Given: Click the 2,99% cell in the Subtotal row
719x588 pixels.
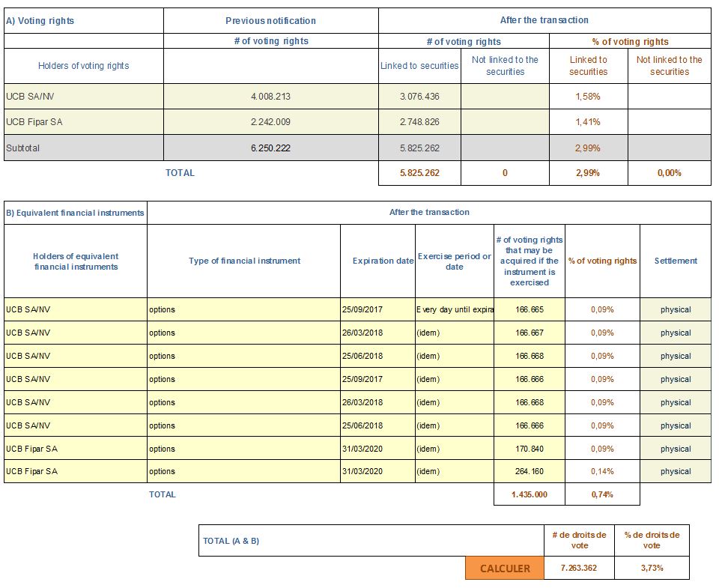Looking at the screenshot, I should point(589,148).
